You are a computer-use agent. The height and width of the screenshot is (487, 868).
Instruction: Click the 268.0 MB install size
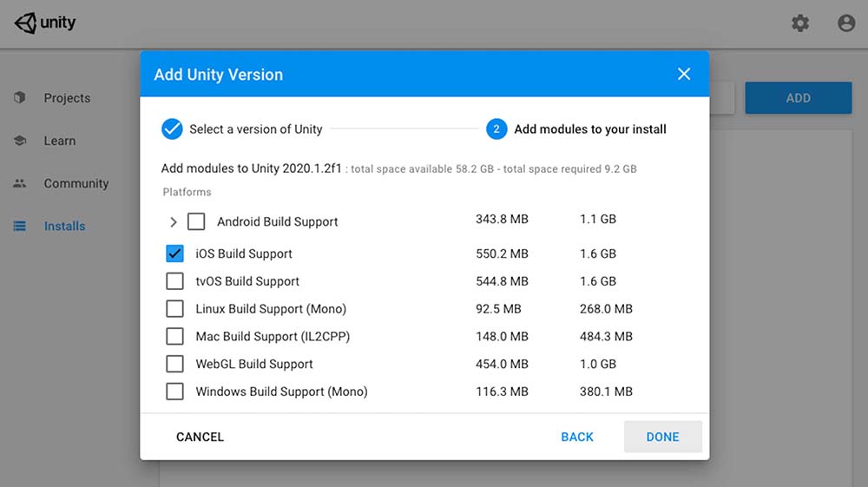606,309
